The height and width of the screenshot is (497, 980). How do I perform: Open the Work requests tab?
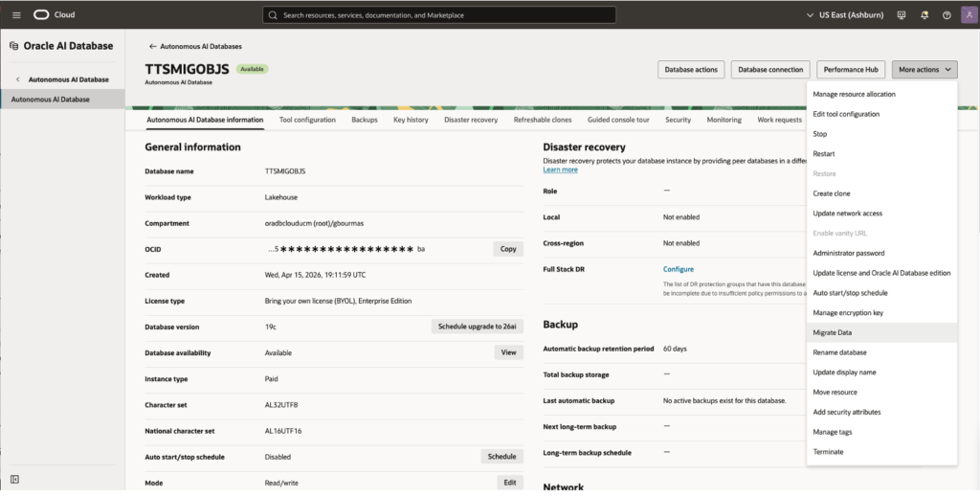point(779,120)
